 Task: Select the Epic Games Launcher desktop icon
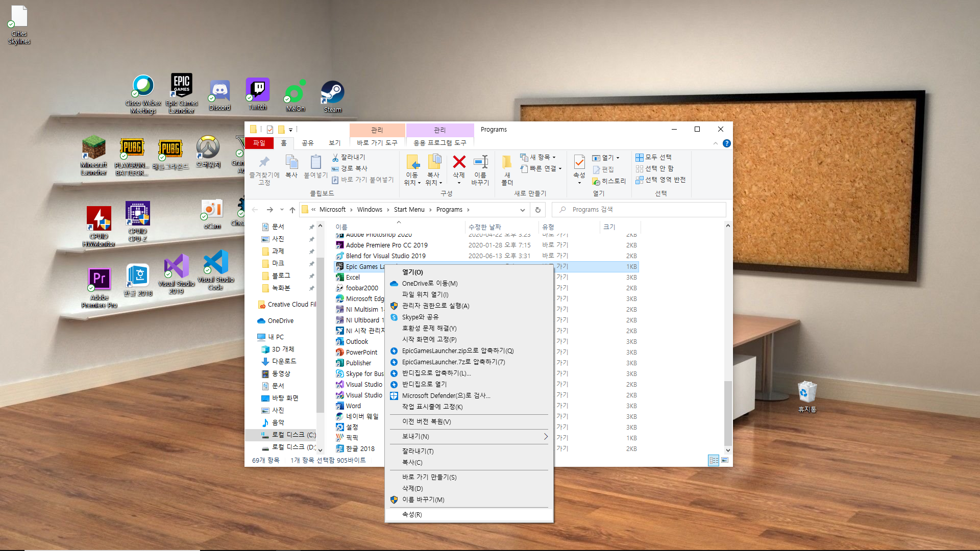(182, 93)
